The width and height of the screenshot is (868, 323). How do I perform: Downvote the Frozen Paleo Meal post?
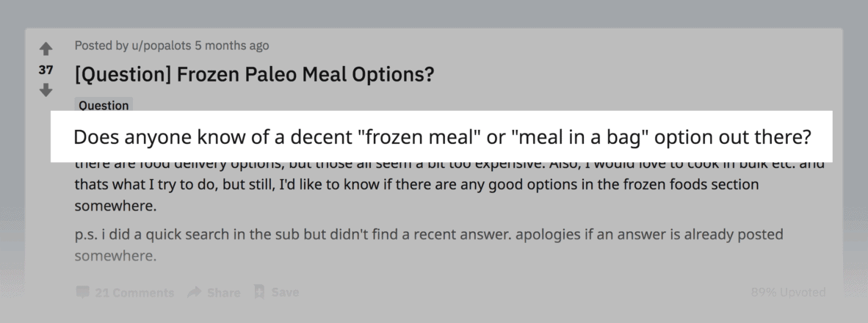46,90
